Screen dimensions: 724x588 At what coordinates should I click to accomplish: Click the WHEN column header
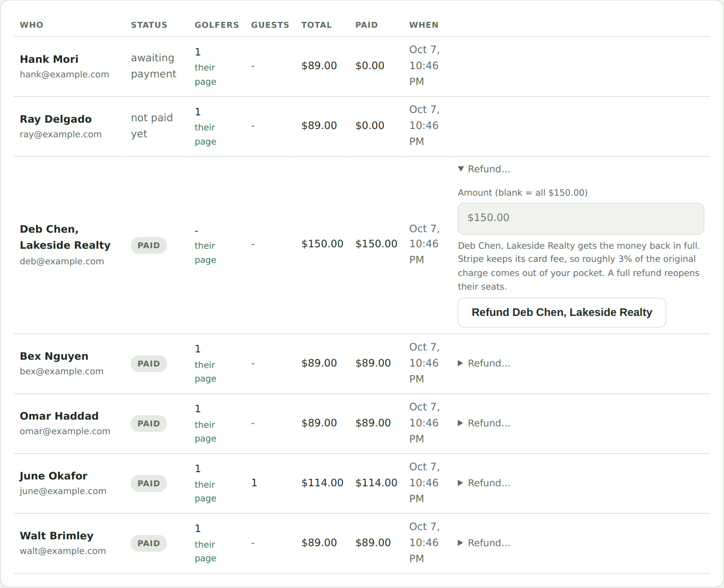pos(424,25)
